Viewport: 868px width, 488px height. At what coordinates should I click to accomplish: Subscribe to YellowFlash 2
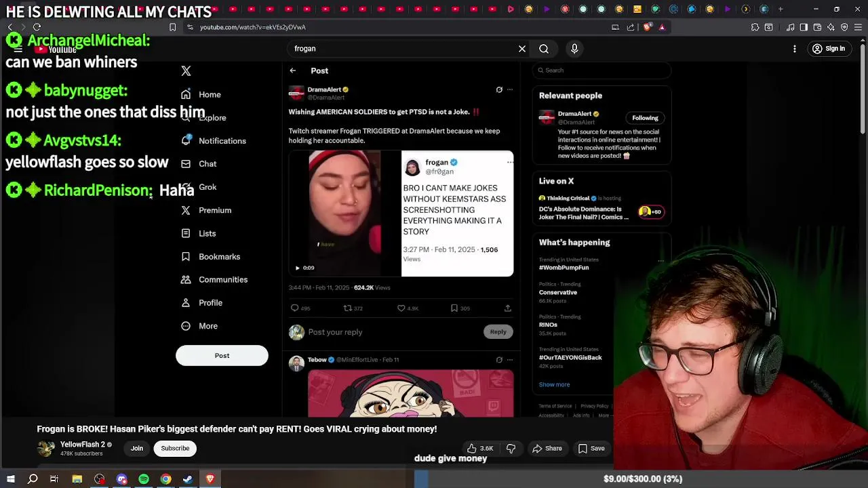(175, 448)
